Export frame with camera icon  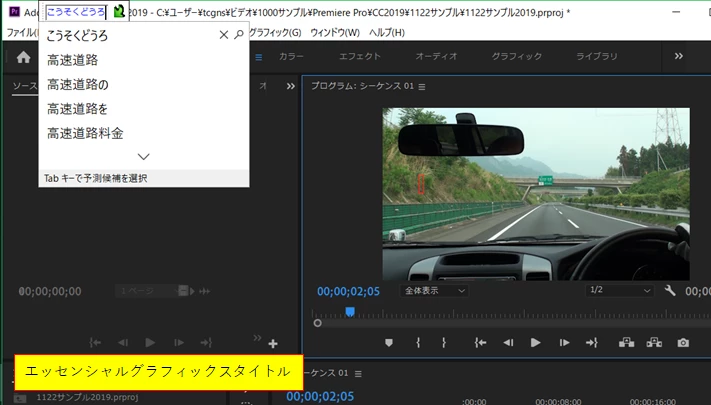[x=683, y=343]
